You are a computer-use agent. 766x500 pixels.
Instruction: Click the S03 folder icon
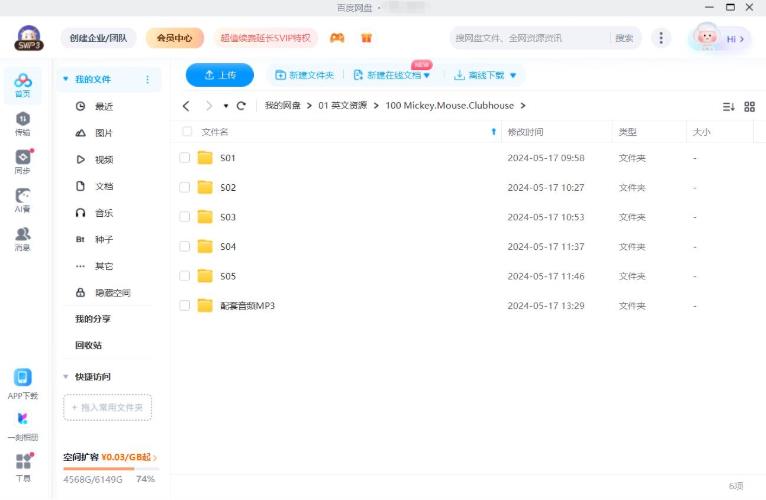[x=205, y=217]
